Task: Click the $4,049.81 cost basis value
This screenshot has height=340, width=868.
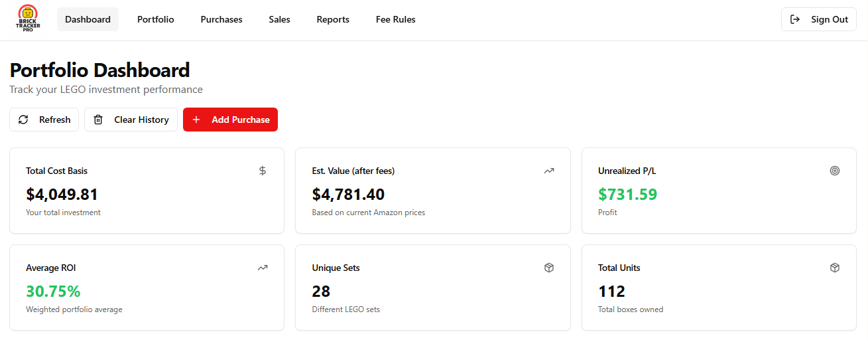Action: tap(62, 195)
